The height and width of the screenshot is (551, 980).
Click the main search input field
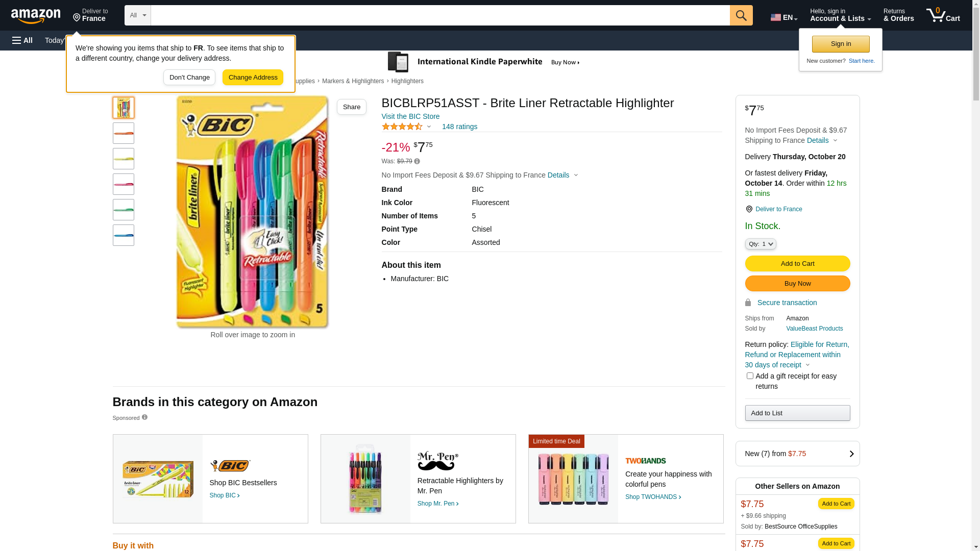pyautogui.click(x=440, y=15)
